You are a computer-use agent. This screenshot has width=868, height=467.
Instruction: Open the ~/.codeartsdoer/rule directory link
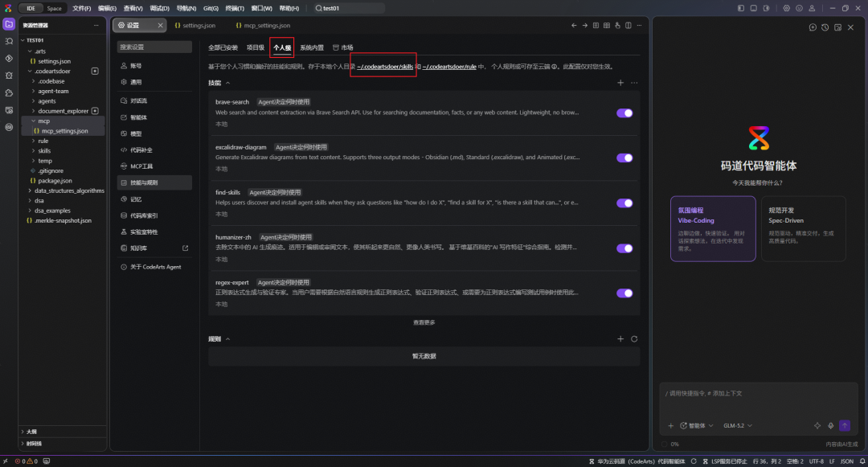449,67
